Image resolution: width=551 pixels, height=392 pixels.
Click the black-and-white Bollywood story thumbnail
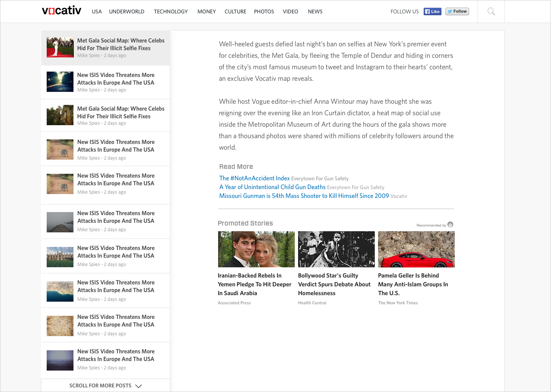[x=336, y=249]
